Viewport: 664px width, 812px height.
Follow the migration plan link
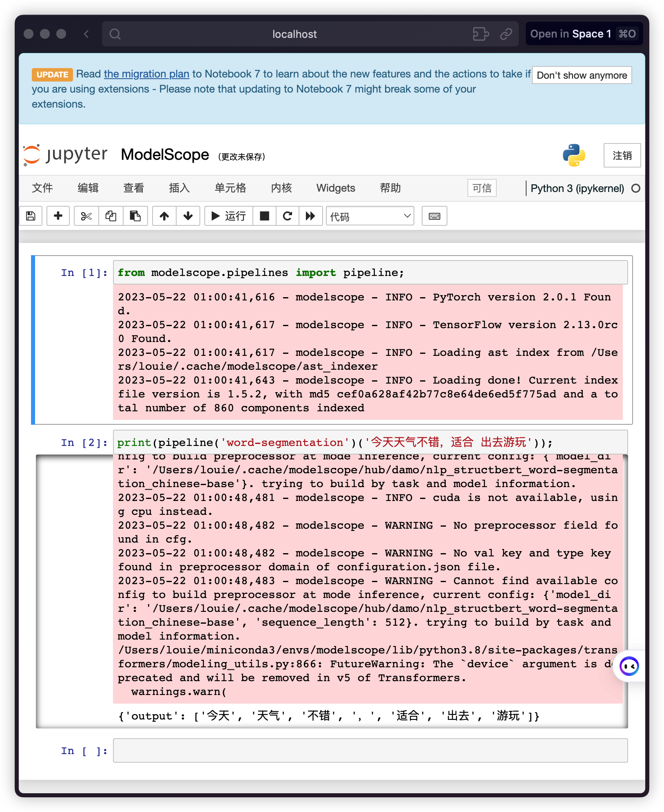pyautogui.click(x=146, y=74)
